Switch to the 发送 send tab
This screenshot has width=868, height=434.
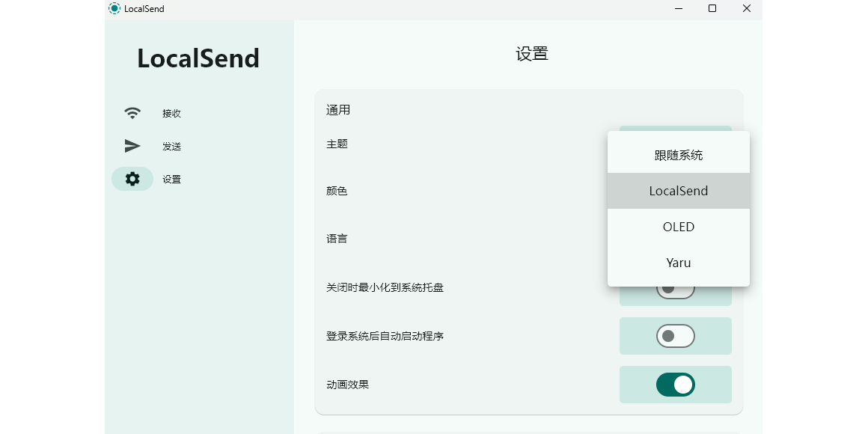(171, 147)
